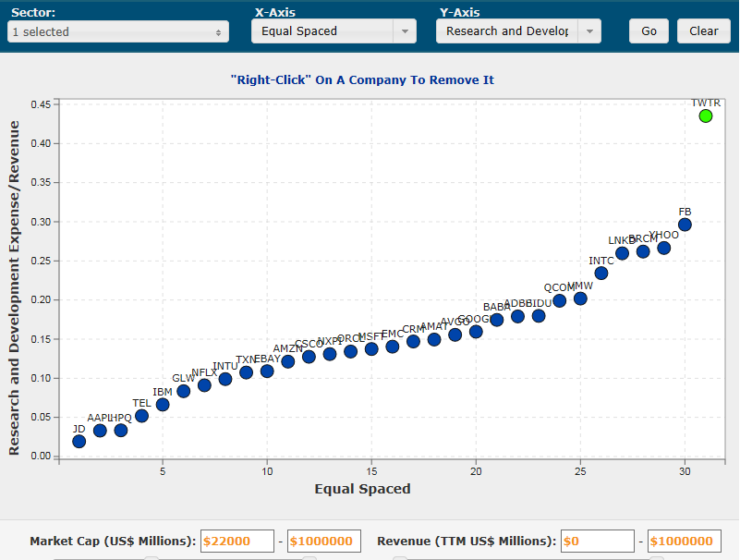Viewport: 740px width, 560px height.
Task: Click the "Market Cap (US$ Millions):" label
Action: [113, 542]
